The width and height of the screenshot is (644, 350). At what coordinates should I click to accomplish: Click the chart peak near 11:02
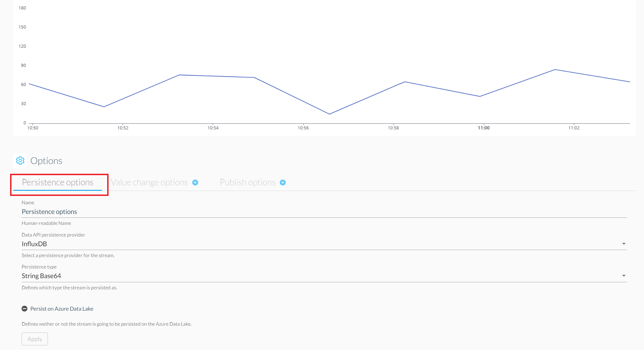pyautogui.click(x=555, y=70)
